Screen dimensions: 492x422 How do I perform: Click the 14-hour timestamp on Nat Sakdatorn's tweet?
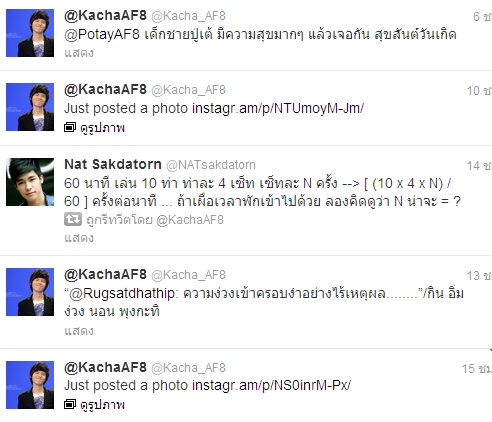(479, 166)
